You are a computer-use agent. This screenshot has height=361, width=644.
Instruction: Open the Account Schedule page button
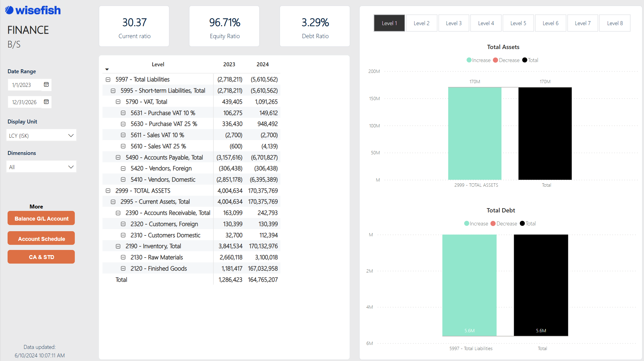pos(41,239)
